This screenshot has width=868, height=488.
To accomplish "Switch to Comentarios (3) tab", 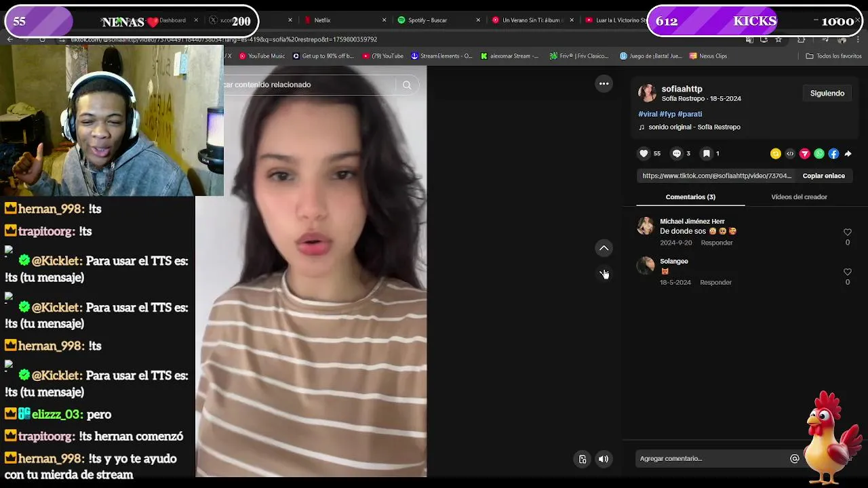I will pyautogui.click(x=690, y=197).
